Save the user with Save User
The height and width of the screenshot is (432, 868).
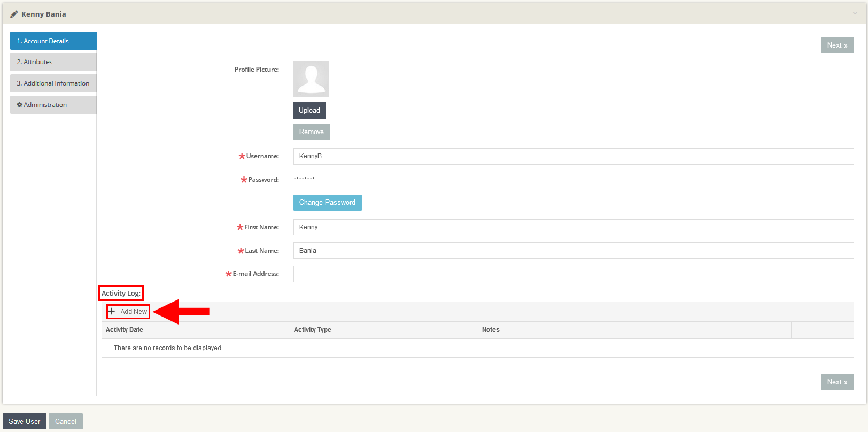pos(25,421)
